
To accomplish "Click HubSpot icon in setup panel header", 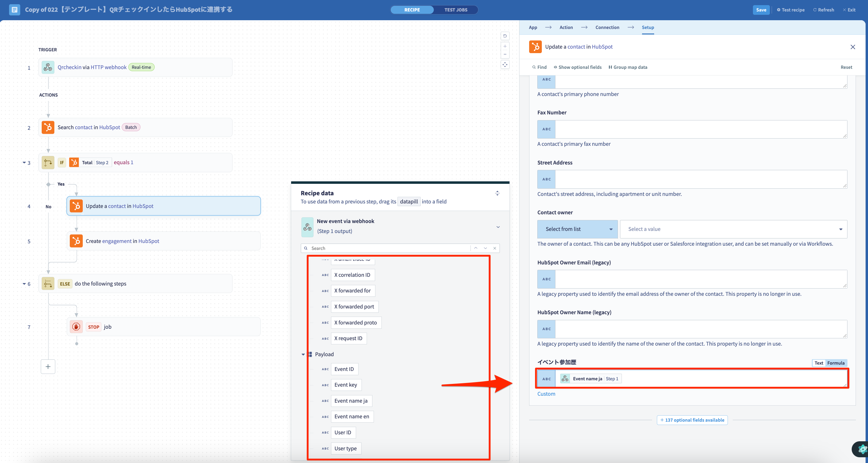I will [x=535, y=47].
